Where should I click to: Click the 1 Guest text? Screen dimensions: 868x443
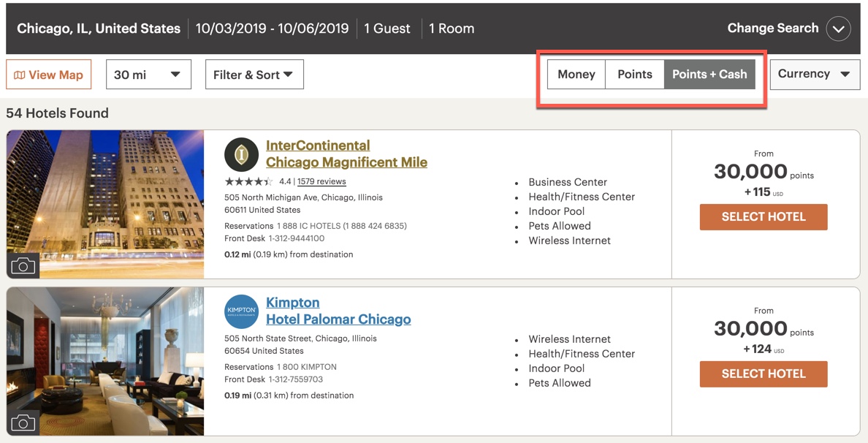pos(387,29)
